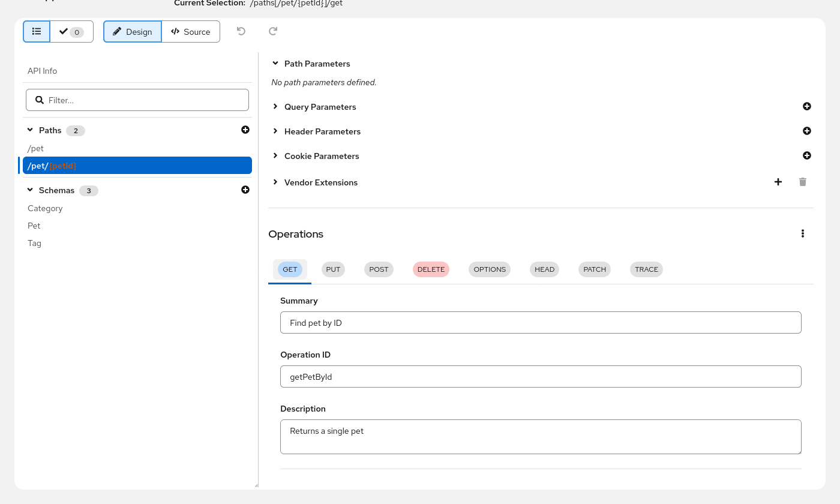Undo the last change
The width and height of the screenshot is (840, 504).
click(241, 31)
